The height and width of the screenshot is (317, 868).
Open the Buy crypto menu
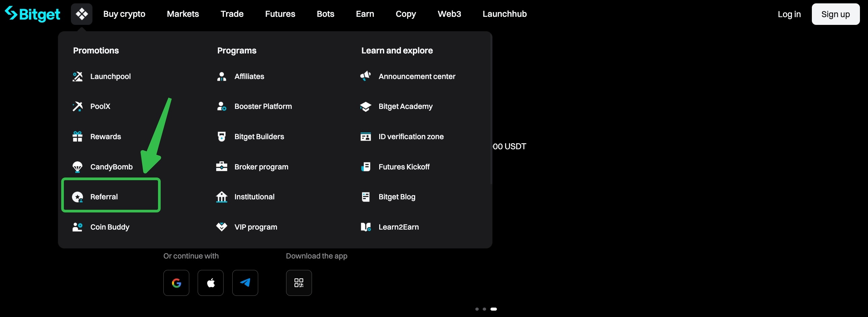124,14
